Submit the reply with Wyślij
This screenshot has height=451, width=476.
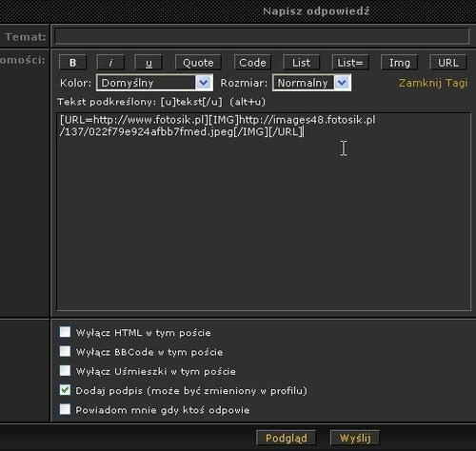355,438
